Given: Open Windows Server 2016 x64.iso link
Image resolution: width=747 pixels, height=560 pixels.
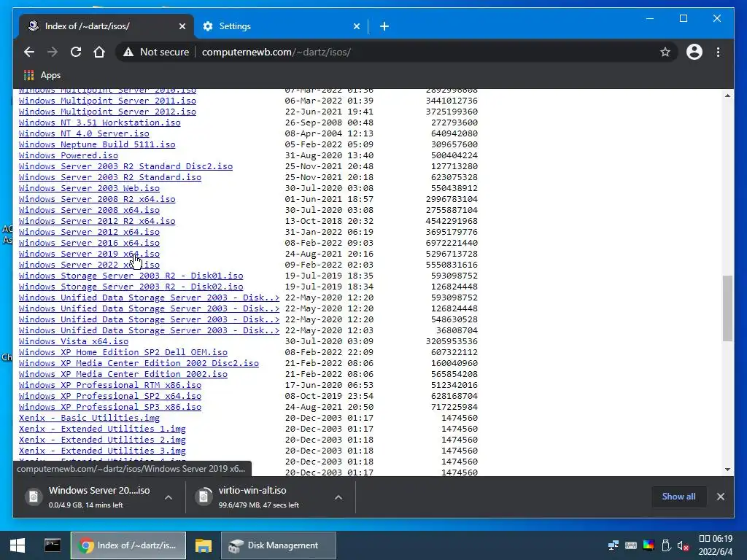Looking at the screenshot, I should click(89, 243).
